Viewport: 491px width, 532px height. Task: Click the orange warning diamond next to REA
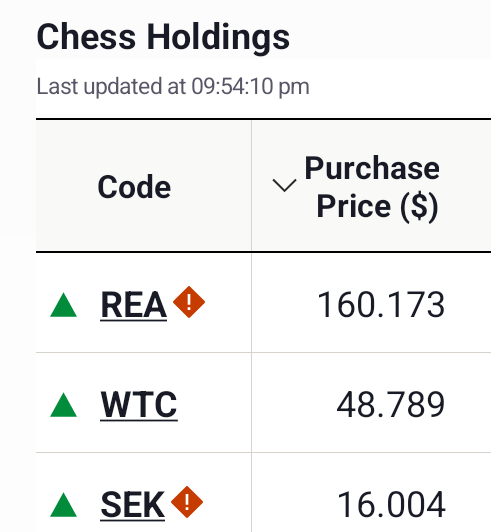click(189, 302)
